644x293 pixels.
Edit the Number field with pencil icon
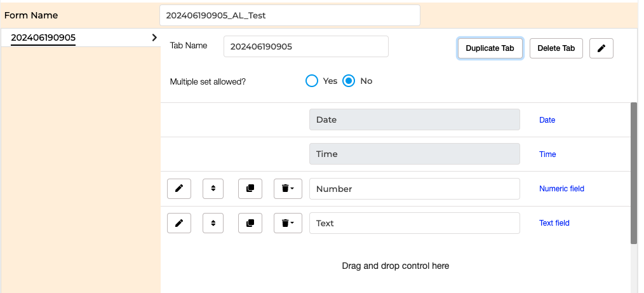(179, 189)
